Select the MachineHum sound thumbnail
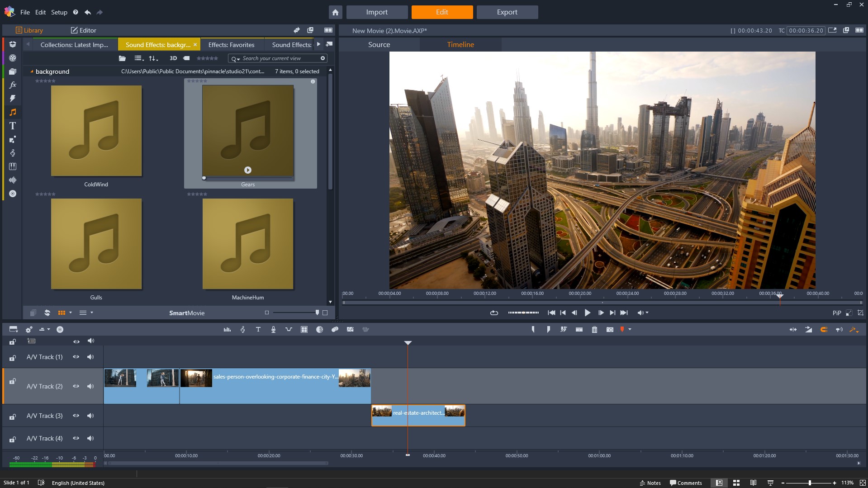This screenshot has height=488, width=868. click(x=248, y=244)
